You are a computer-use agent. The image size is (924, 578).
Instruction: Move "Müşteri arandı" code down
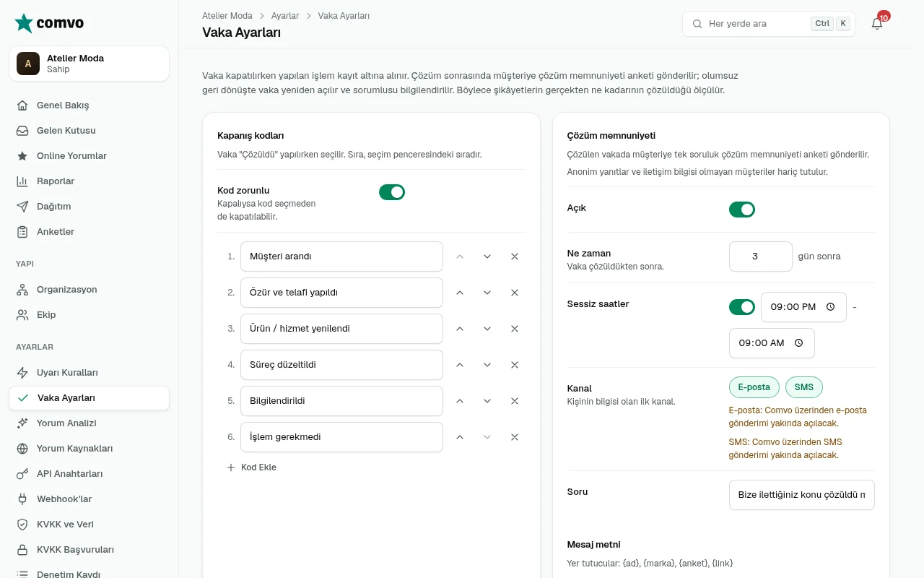[487, 256]
